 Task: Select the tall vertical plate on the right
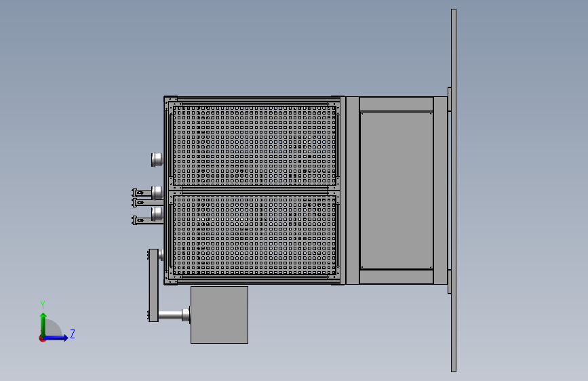[x=454, y=190]
